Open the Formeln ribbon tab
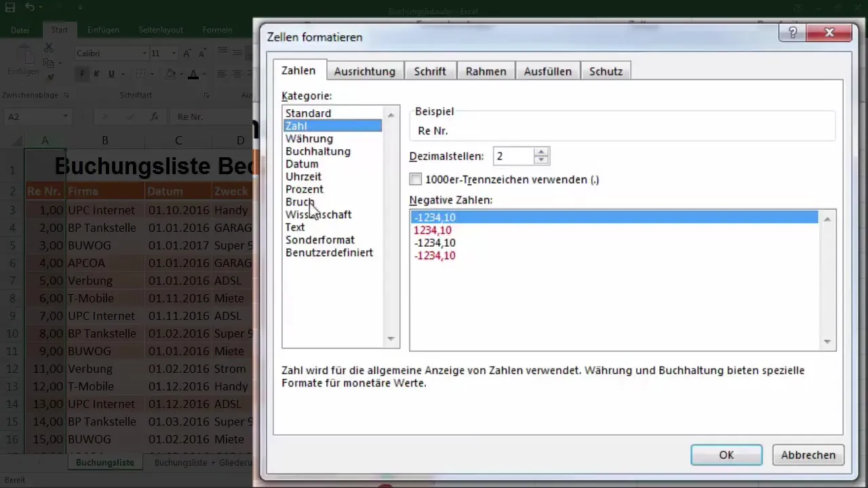868x488 pixels. 218,30
